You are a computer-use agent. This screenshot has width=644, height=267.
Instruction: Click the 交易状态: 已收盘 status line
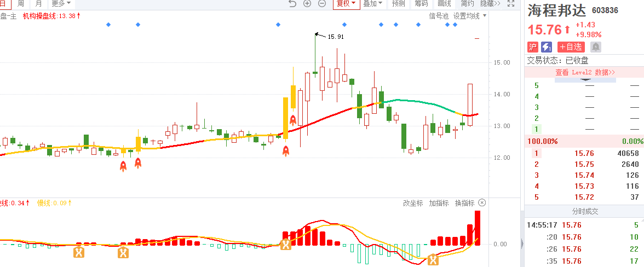(557, 61)
